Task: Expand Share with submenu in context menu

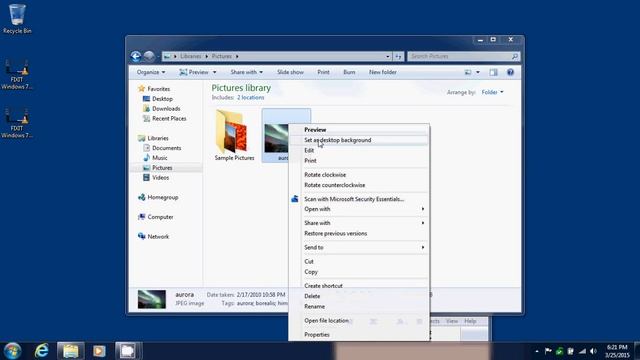Action: pyautogui.click(x=364, y=223)
